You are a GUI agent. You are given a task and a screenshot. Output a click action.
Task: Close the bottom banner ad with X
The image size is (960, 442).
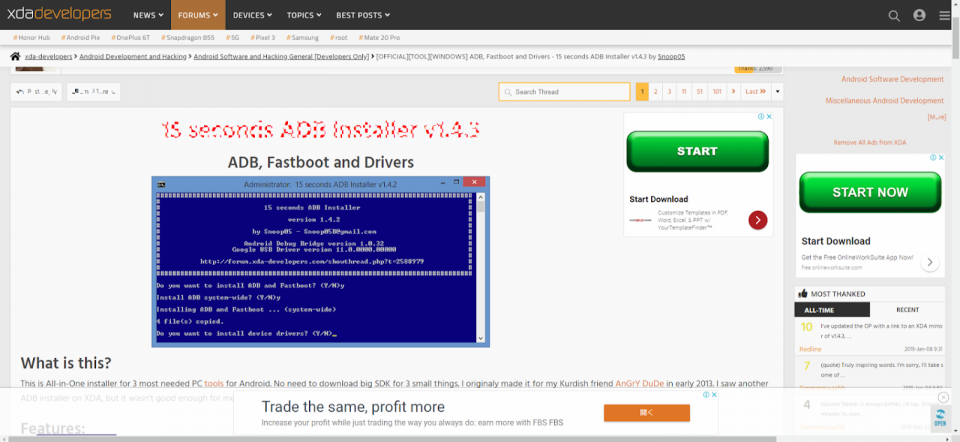click(943, 398)
